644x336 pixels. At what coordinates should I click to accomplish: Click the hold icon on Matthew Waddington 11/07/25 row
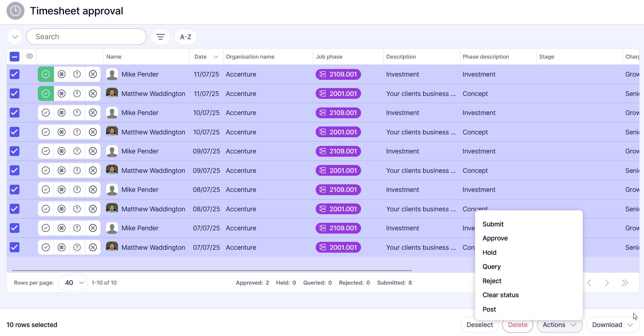(61, 94)
